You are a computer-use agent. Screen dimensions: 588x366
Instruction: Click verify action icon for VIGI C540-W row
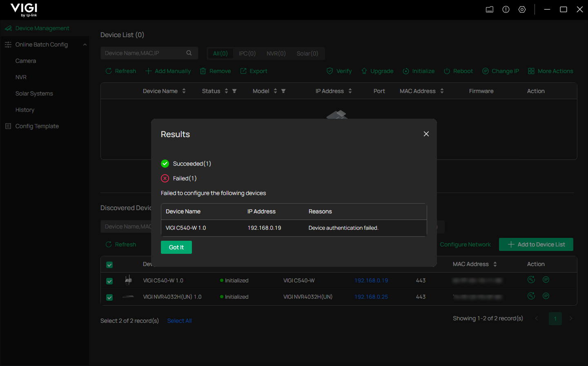[x=531, y=279]
